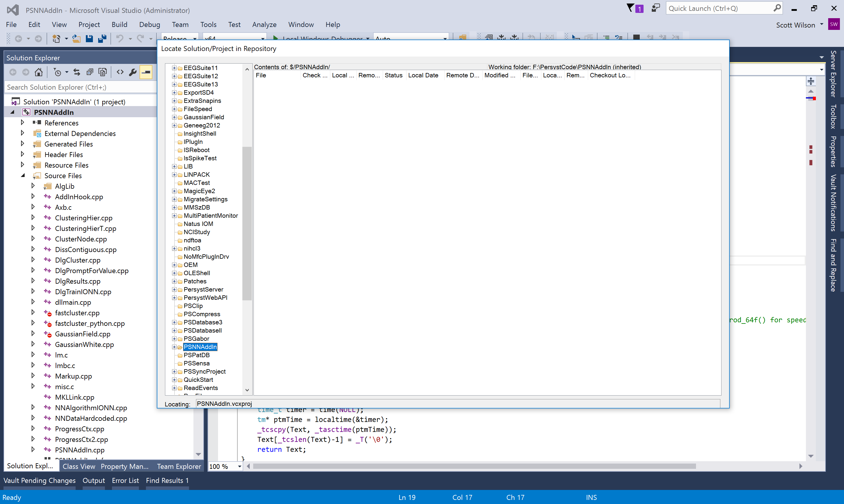844x504 pixels.
Task: Click the Search Solution Explorer field
Action: click(x=81, y=87)
